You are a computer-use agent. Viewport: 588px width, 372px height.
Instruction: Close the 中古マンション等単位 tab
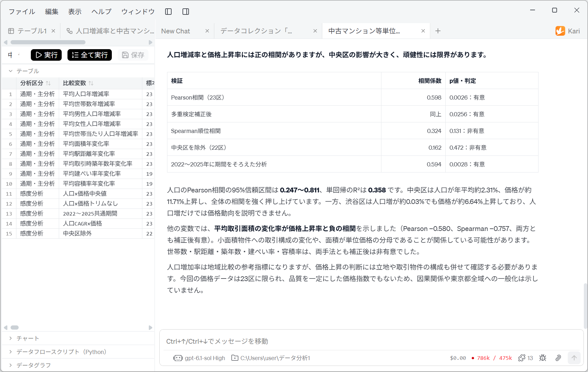point(423,31)
